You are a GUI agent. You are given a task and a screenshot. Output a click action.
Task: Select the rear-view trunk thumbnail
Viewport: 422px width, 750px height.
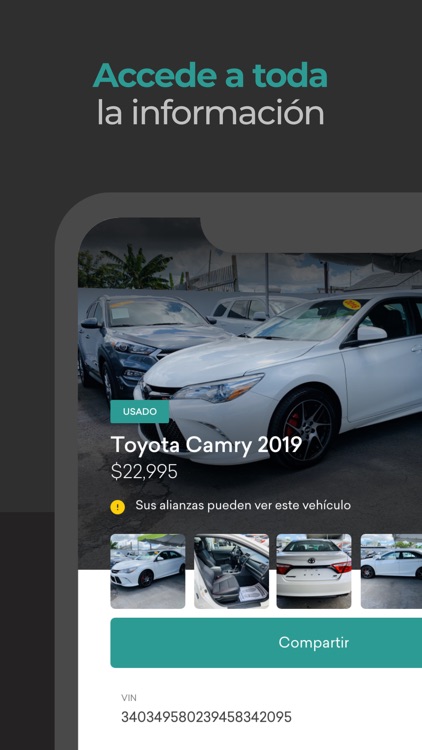pos(314,571)
